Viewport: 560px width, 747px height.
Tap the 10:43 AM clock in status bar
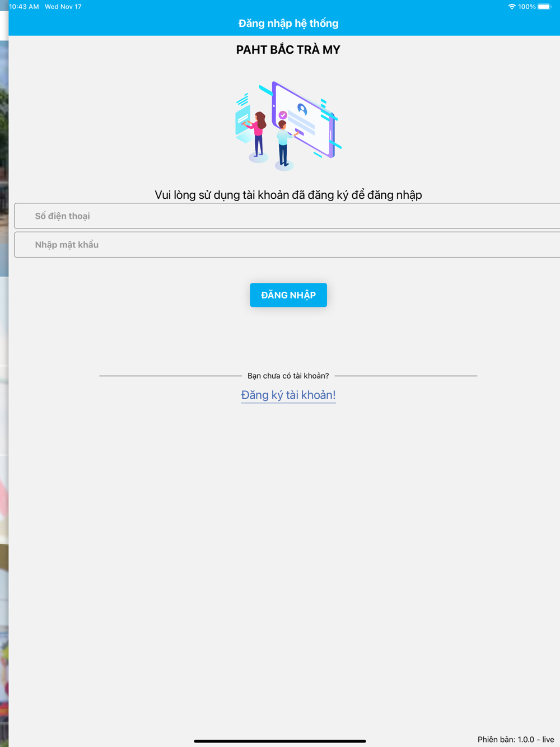pos(24,7)
